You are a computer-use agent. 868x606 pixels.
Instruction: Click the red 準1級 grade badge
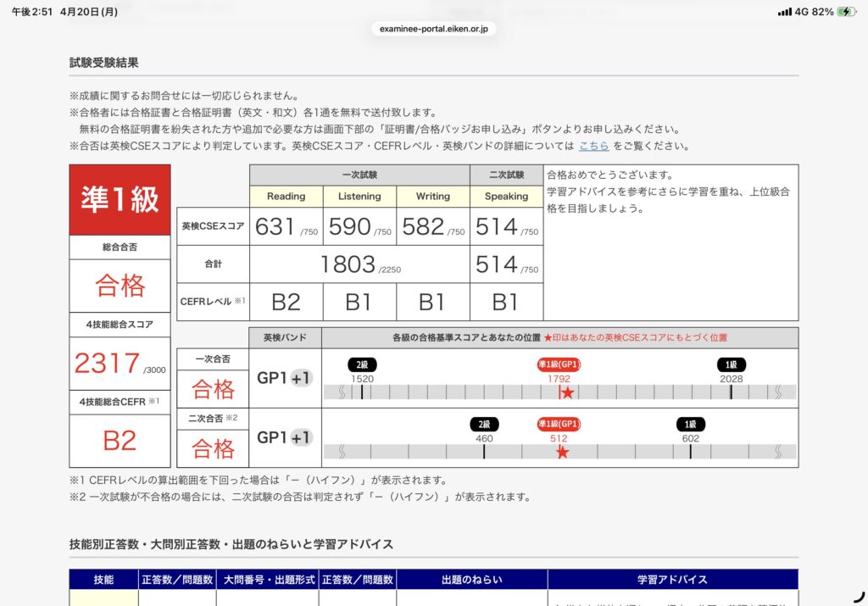click(x=120, y=199)
